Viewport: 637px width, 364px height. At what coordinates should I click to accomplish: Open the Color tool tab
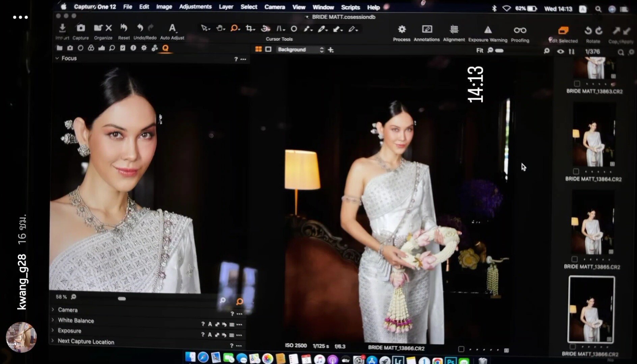91,48
